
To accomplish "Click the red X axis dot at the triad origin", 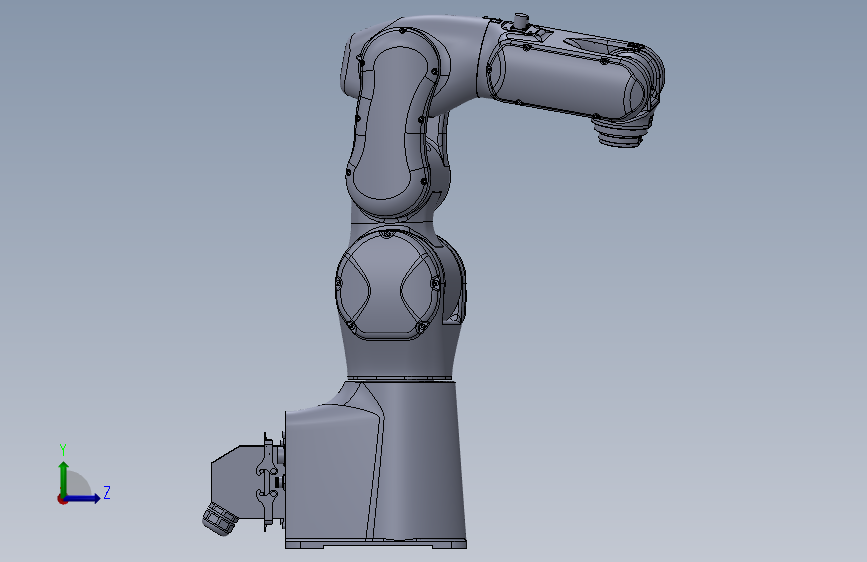I will (x=62, y=499).
